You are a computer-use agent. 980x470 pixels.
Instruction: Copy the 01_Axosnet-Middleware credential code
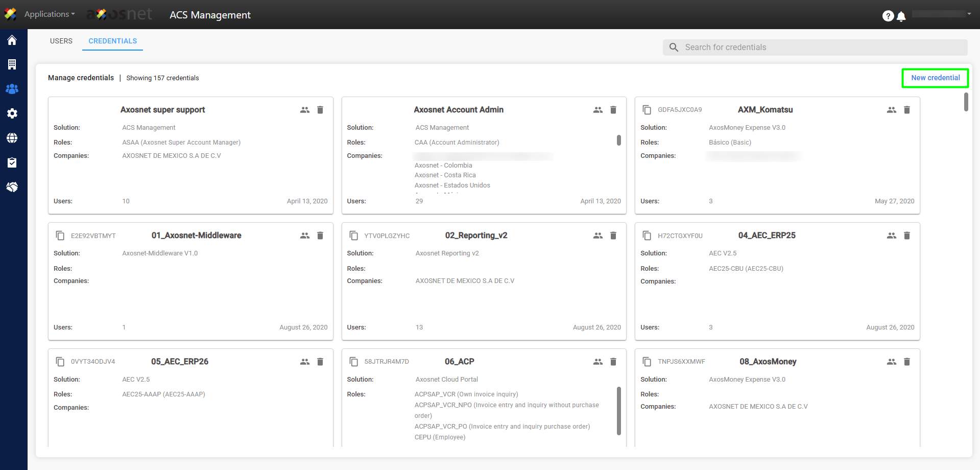tap(60, 236)
